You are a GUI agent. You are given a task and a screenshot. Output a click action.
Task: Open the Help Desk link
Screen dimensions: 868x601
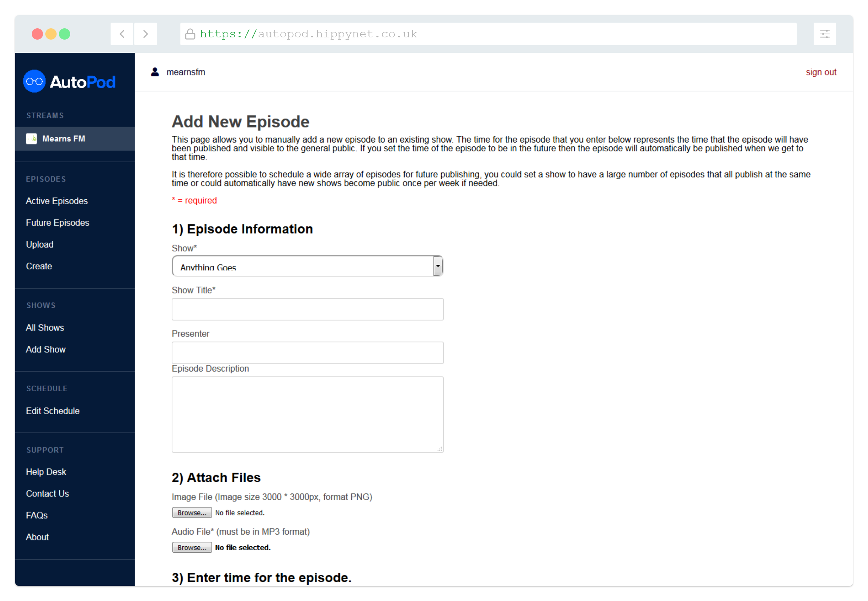tap(46, 472)
